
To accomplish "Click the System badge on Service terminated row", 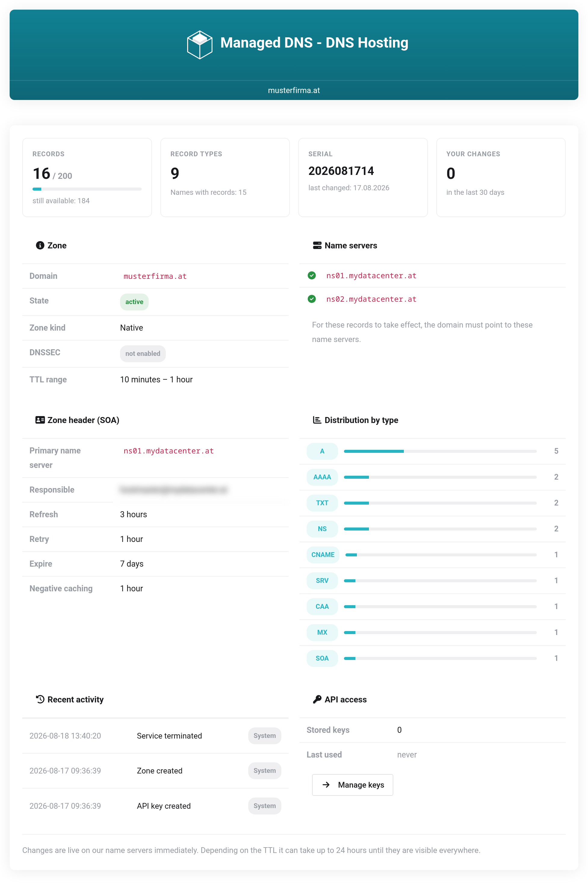I will pyautogui.click(x=265, y=736).
